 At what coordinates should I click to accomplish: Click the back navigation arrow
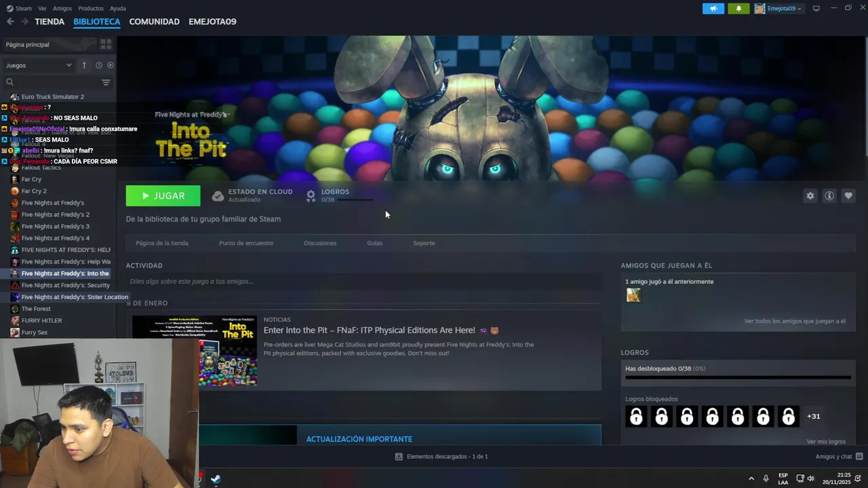click(10, 22)
